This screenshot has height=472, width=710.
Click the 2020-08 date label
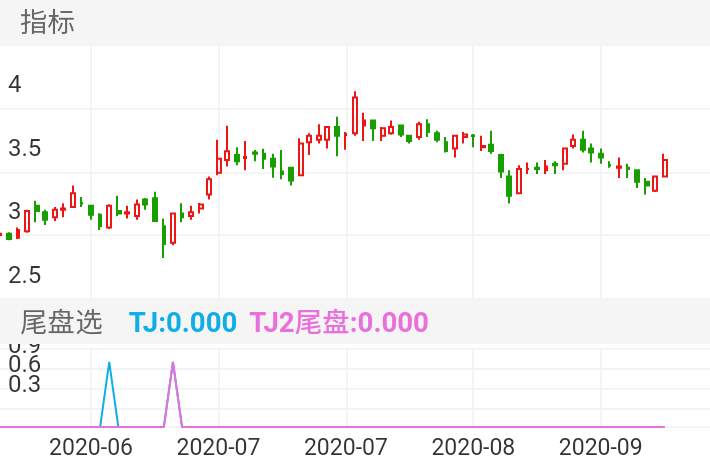click(473, 444)
